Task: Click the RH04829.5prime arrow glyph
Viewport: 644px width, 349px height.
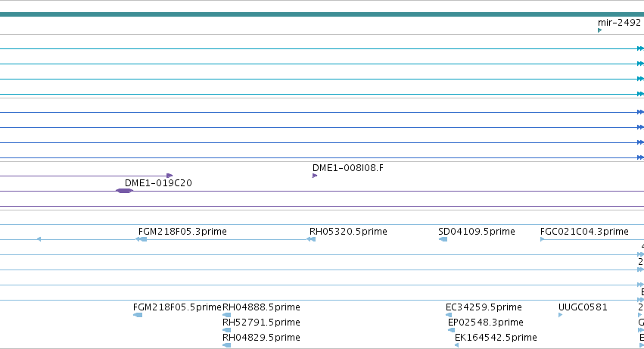Action: pos(226,345)
